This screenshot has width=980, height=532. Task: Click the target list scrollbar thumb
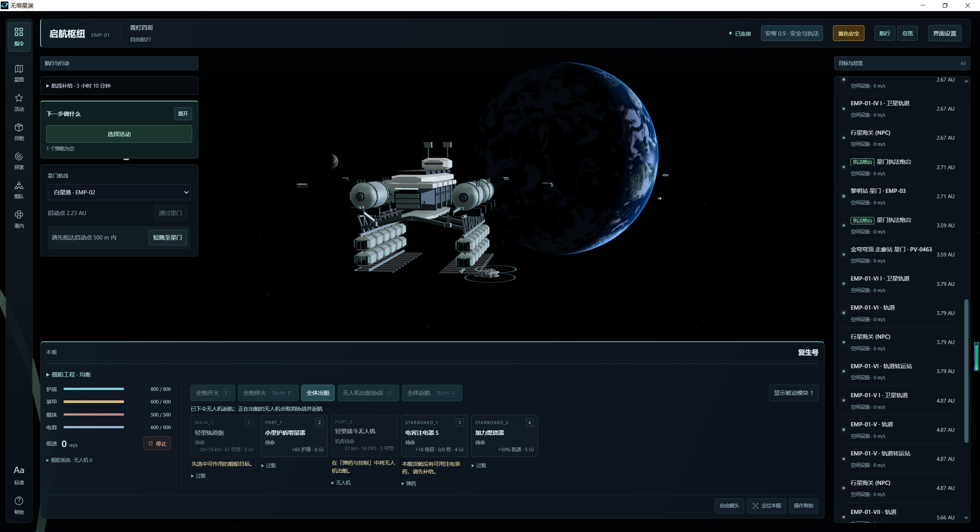[966, 370]
